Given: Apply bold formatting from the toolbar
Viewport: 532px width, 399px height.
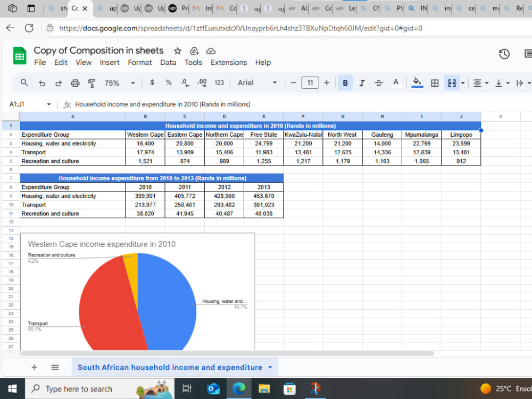Looking at the screenshot, I should (345, 82).
